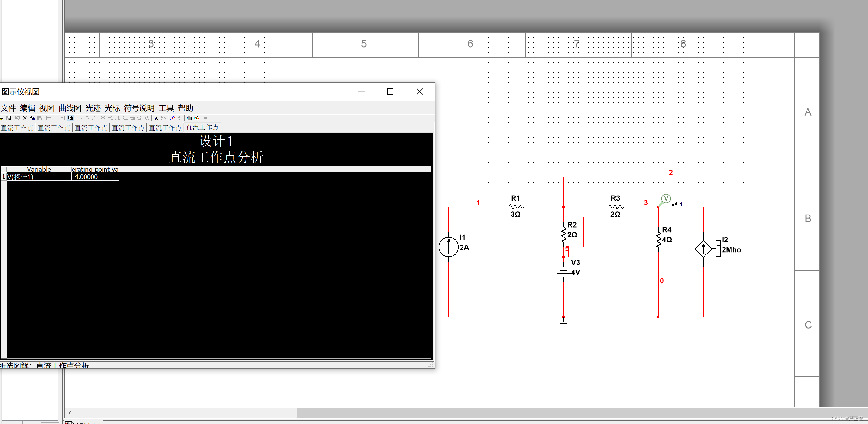The width and height of the screenshot is (868, 424).
Task: Toggle the black/white background icon
Action: [71, 118]
